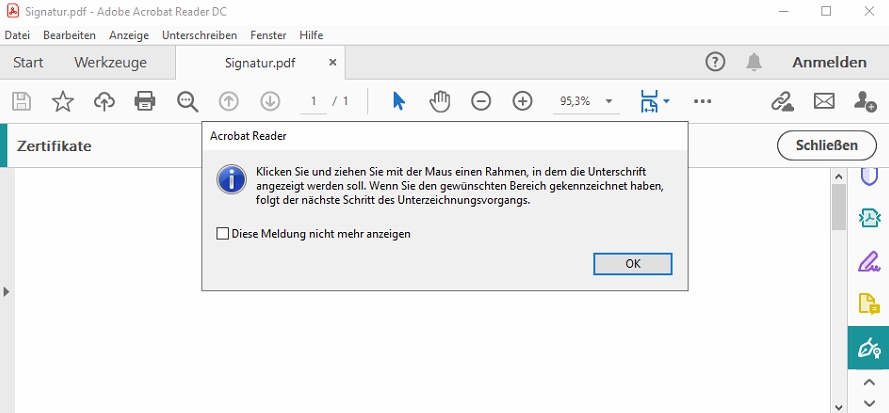
Task: Click the Zertifikate toolbar heading
Action: click(x=54, y=146)
